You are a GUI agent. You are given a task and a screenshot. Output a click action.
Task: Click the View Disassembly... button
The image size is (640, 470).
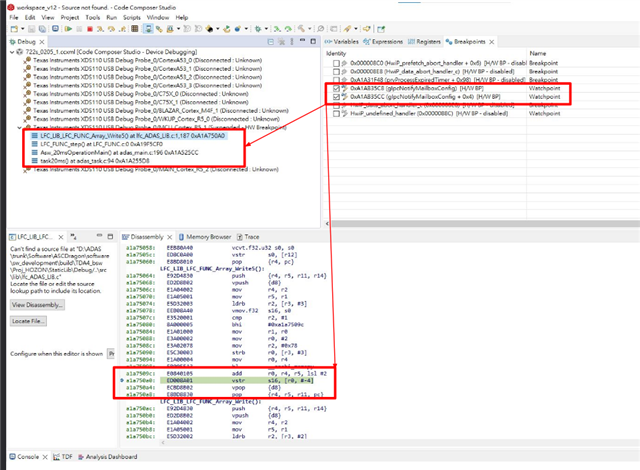(37, 305)
